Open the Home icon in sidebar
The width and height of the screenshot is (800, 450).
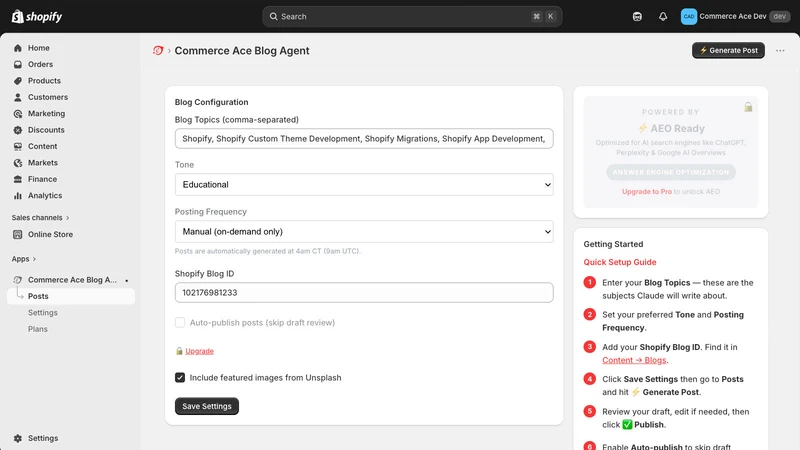pos(18,48)
